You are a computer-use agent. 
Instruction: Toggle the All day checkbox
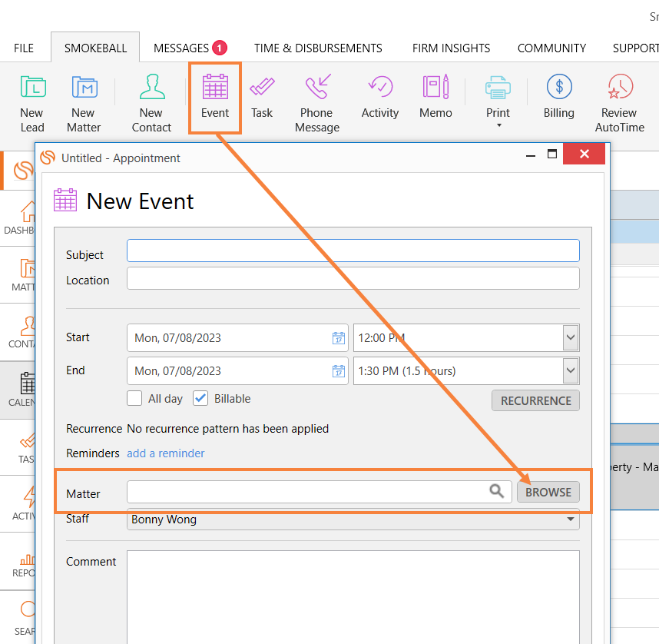click(134, 398)
